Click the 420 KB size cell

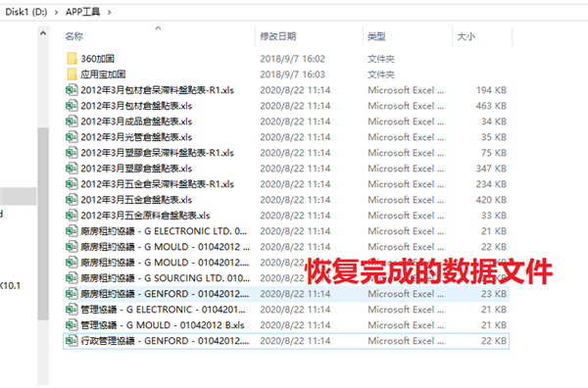[491, 200]
